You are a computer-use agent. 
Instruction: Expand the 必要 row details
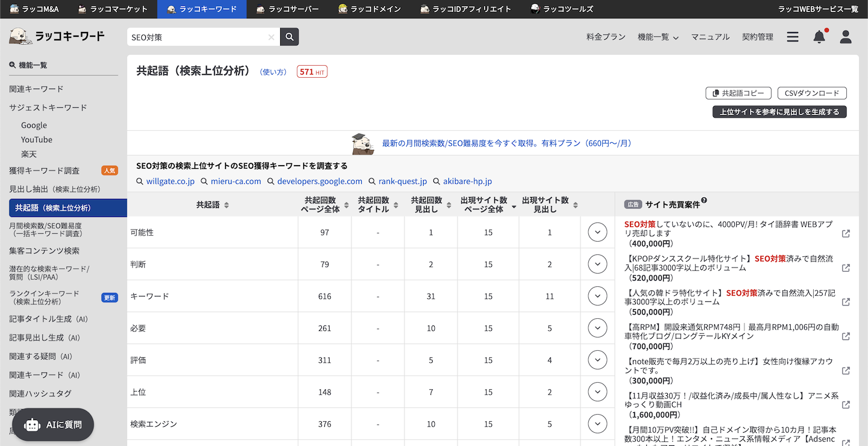[x=597, y=328]
